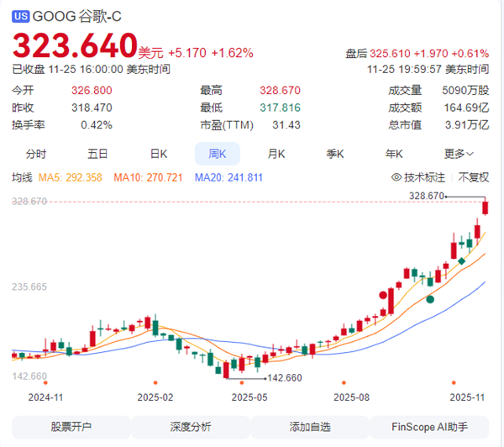504x447 pixels.
Task: Expand the 更多 chart period dropdown
Action: (x=459, y=154)
